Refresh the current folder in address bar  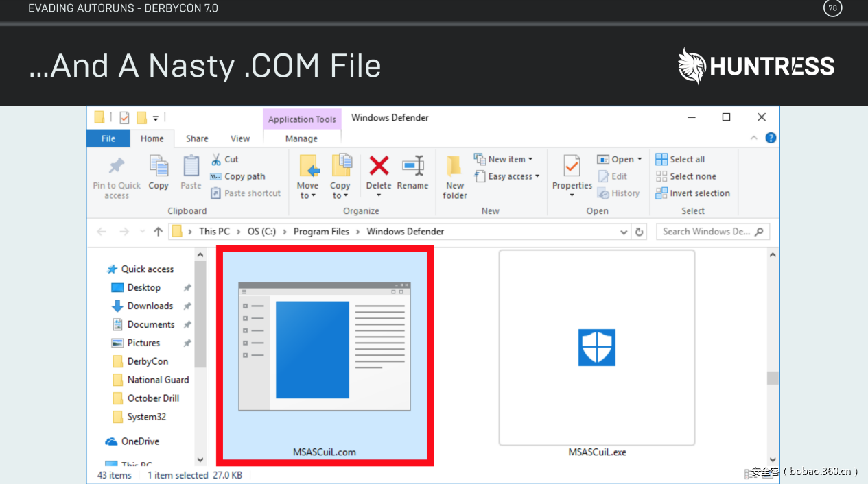[640, 232]
